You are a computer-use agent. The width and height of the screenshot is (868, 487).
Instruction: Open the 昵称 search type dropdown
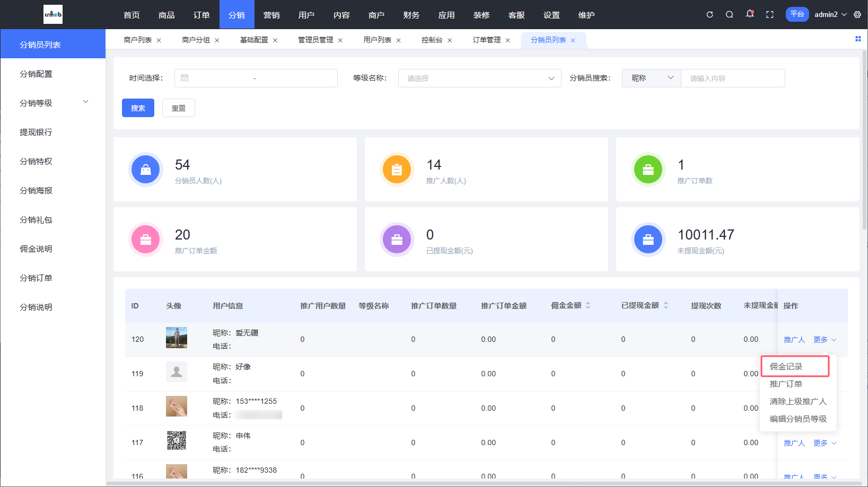click(x=651, y=78)
